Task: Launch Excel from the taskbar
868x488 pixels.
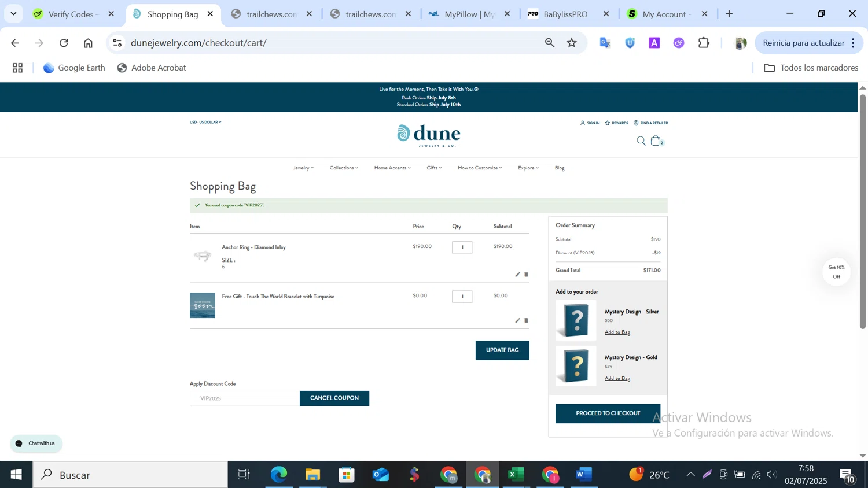Action: pos(516,475)
